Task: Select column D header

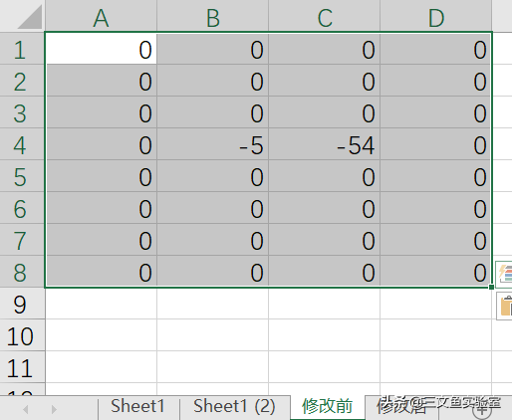Action: [436, 16]
